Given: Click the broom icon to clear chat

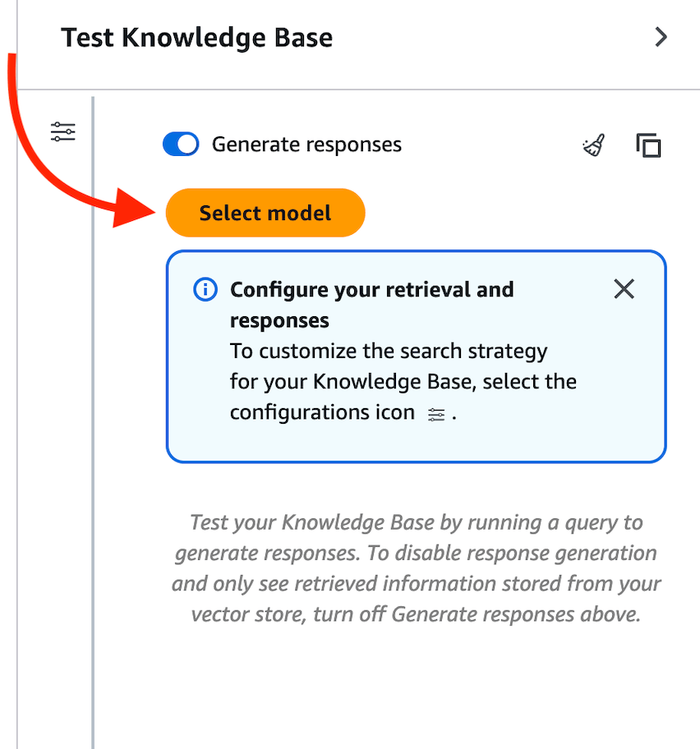Looking at the screenshot, I should point(594,145).
